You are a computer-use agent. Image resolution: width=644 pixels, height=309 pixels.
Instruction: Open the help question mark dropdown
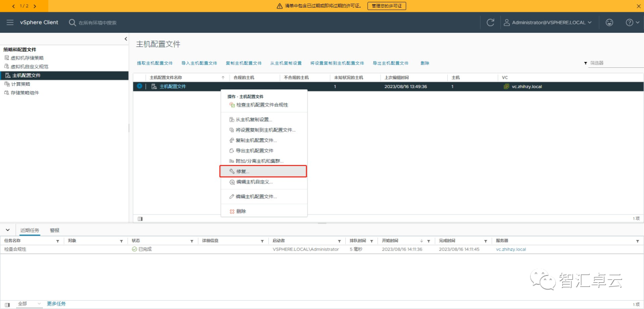pos(632,23)
